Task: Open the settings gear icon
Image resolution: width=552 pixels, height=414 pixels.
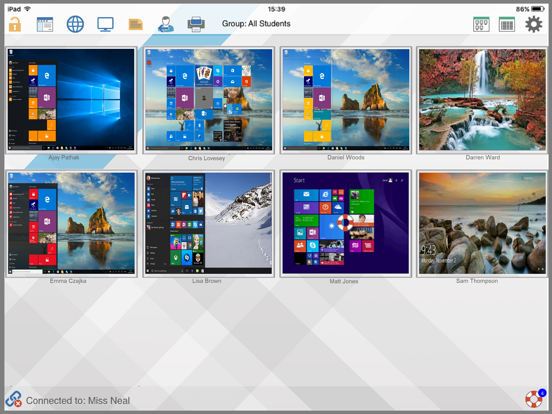Action: 534,24
